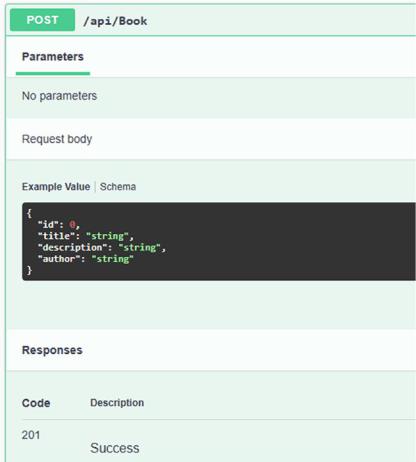Image resolution: width=416 pixels, height=462 pixels.
Task: Click the red 0 id value
Action: 72,225
